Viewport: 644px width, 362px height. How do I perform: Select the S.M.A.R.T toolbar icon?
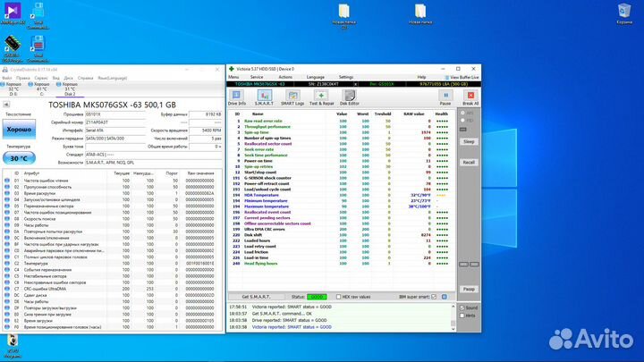[264, 98]
